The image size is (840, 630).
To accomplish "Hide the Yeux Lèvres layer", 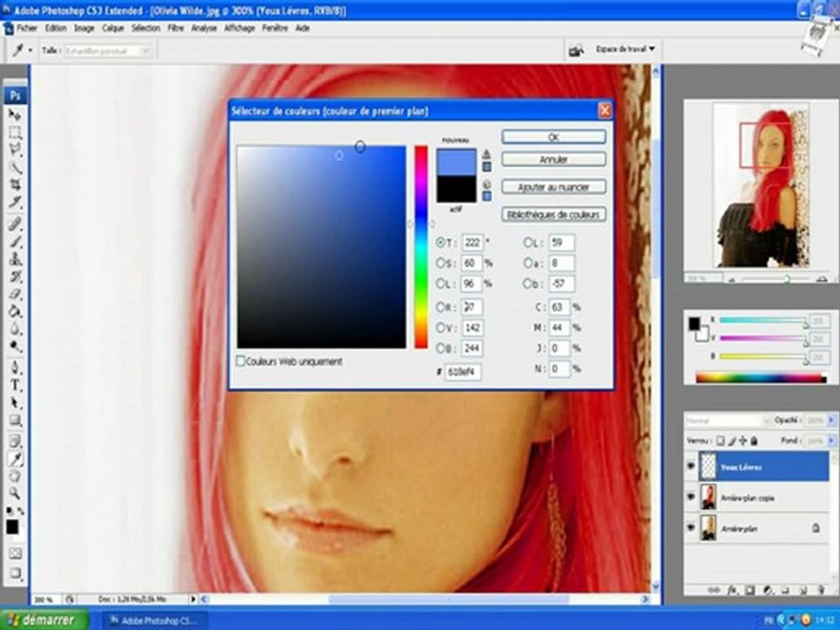I will pyautogui.click(x=691, y=466).
